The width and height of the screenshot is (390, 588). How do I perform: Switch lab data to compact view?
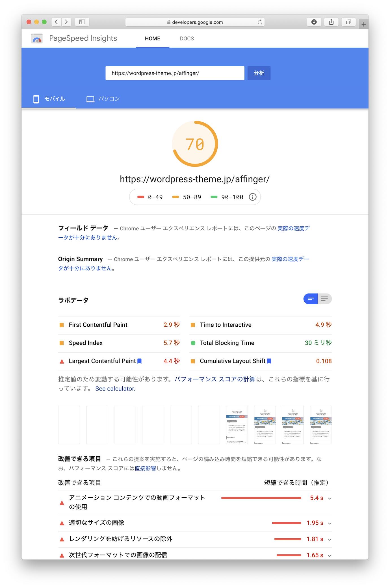coord(311,299)
